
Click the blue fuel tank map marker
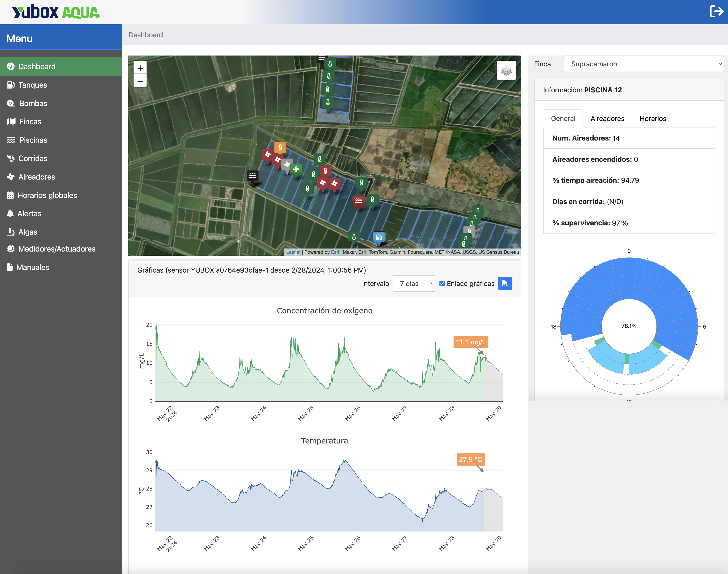pyautogui.click(x=379, y=237)
